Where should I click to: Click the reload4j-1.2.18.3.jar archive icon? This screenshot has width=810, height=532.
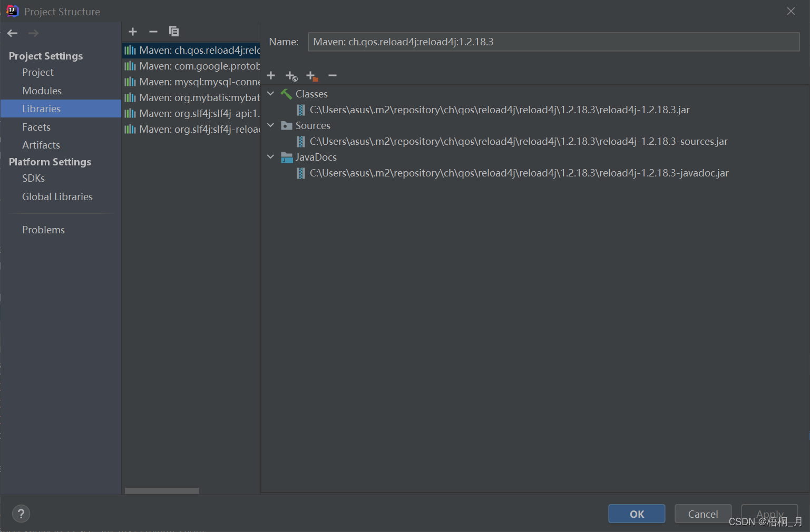pos(301,110)
